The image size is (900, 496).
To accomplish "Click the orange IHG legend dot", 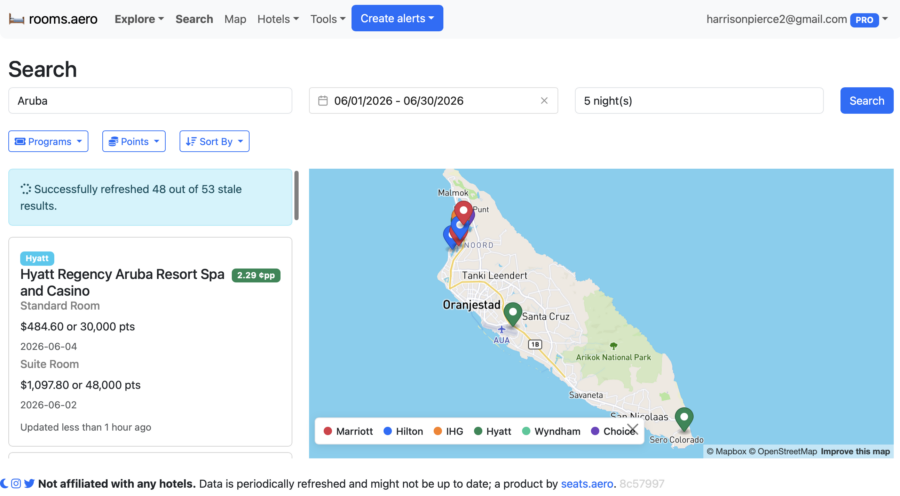I will [x=437, y=431].
